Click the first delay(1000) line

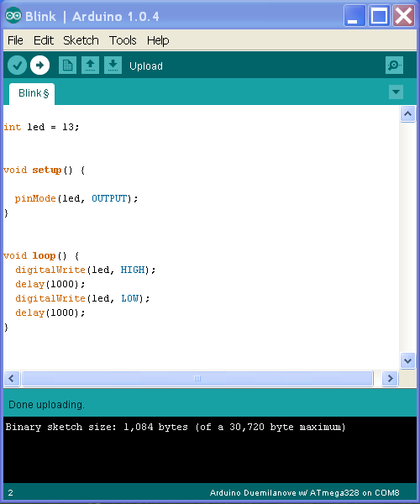click(50, 285)
